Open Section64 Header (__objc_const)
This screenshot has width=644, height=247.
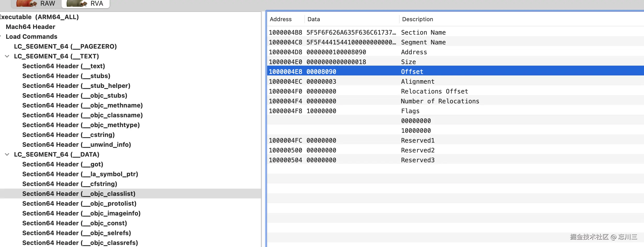click(x=75, y=223)
